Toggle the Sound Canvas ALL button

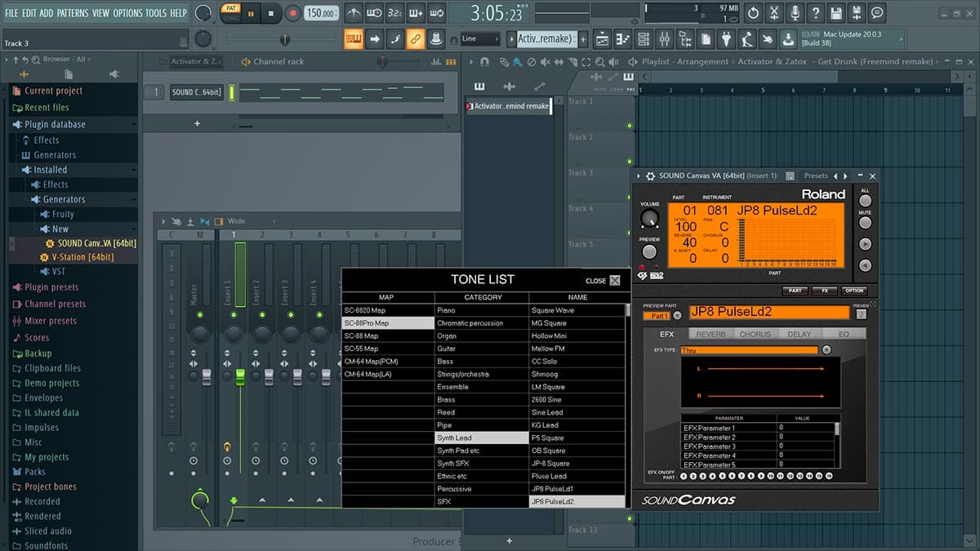click(x=865, y=201)
